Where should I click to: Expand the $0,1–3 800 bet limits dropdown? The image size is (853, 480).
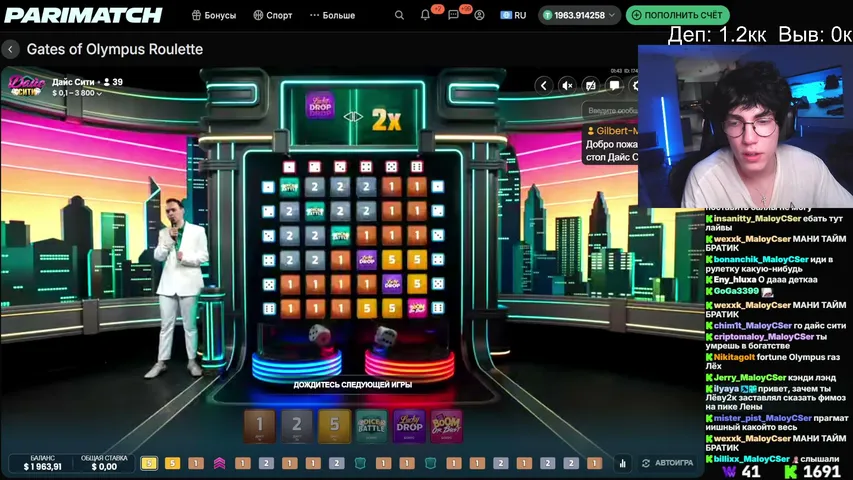pyautogui.click(x=77, y=93)
